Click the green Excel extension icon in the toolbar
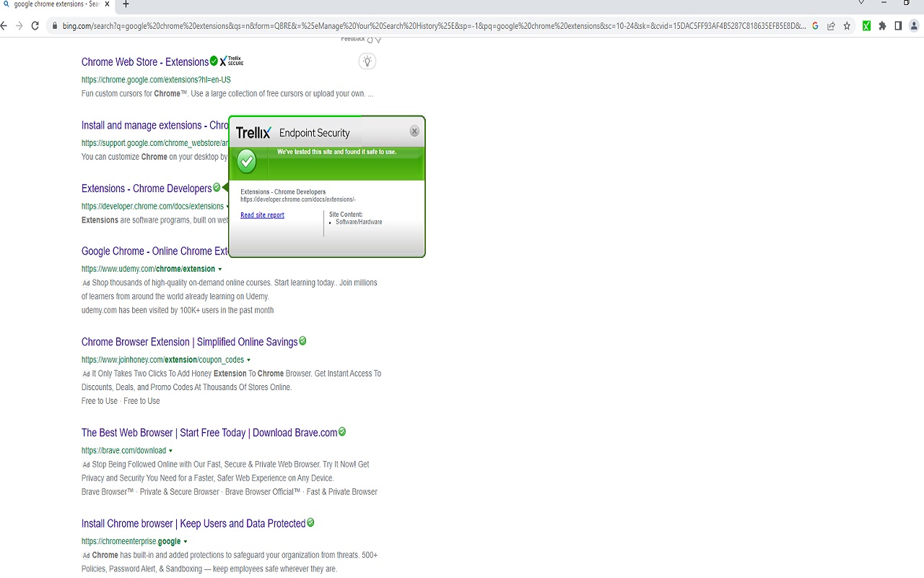The width and height of the screenshot is (924, 578). coord(866,25)
